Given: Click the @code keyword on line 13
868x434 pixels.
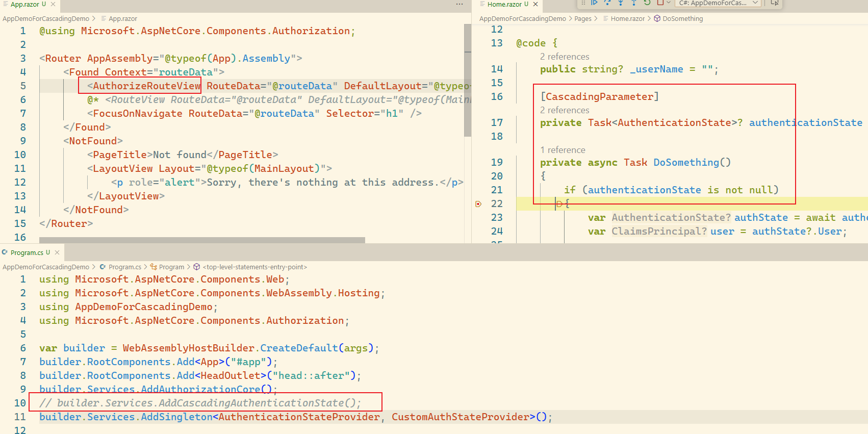Looking at the screenshot, I should tap(531, 43).
